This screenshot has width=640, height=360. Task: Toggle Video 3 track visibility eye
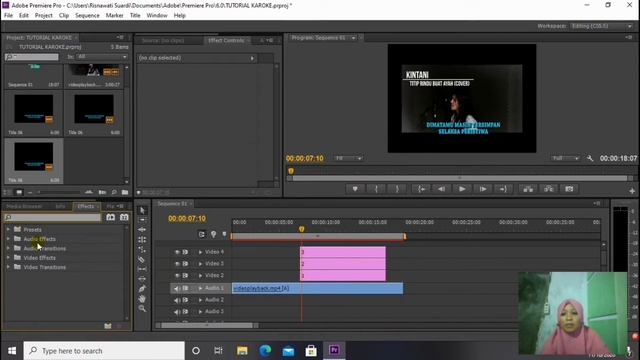click(177, 264)
